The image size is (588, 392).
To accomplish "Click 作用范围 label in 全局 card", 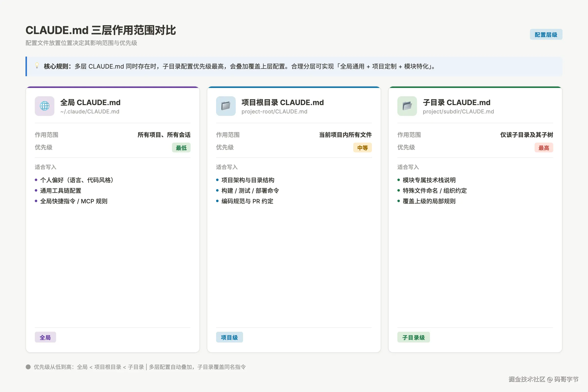I will click(47, 135).
